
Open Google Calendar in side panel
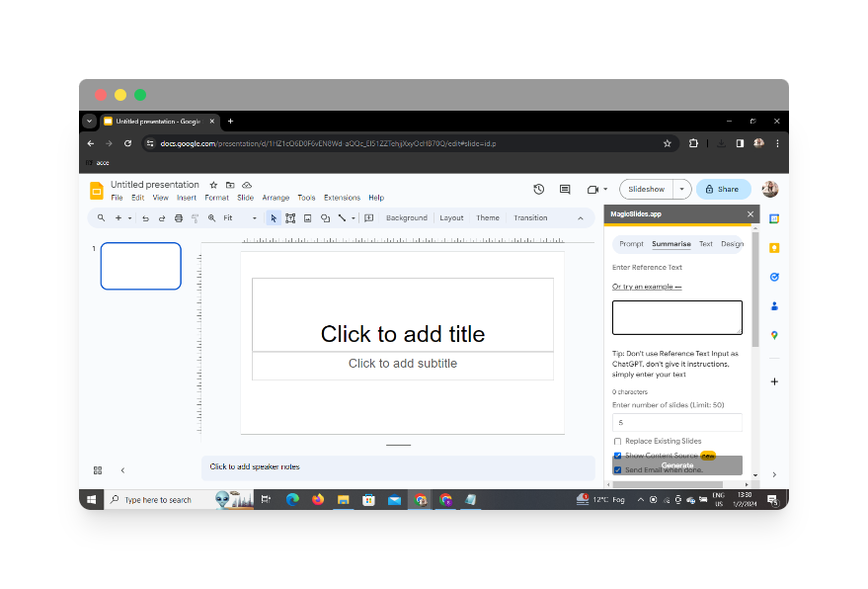(x=774, y=218)
